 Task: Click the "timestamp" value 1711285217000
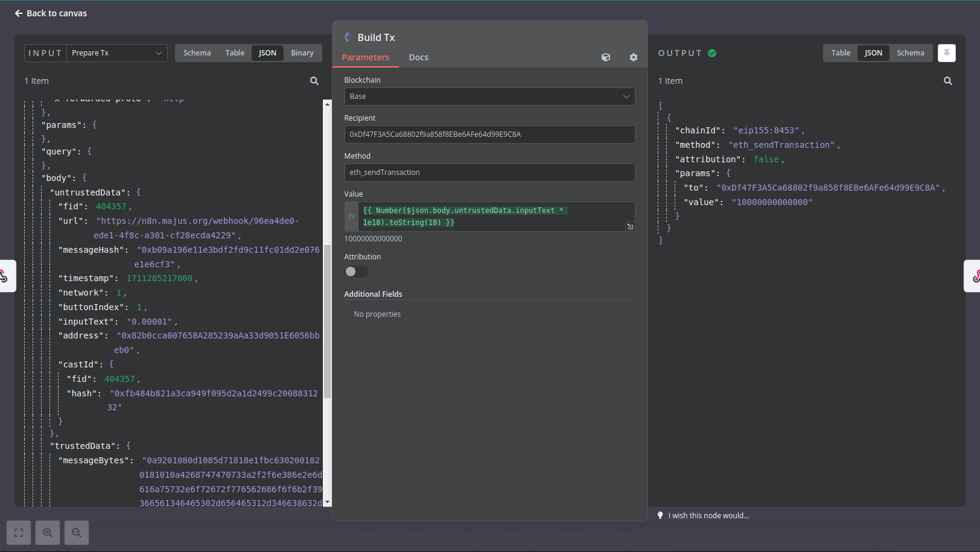159,278
